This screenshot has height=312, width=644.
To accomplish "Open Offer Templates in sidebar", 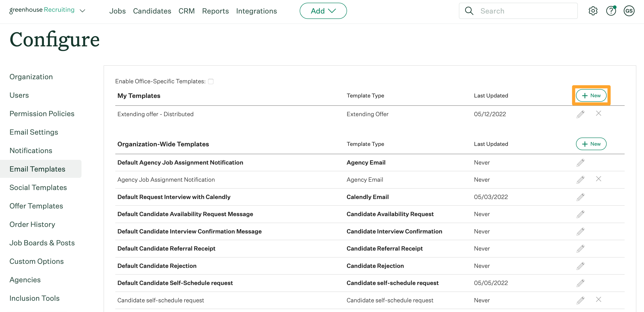I will [36, 206].
